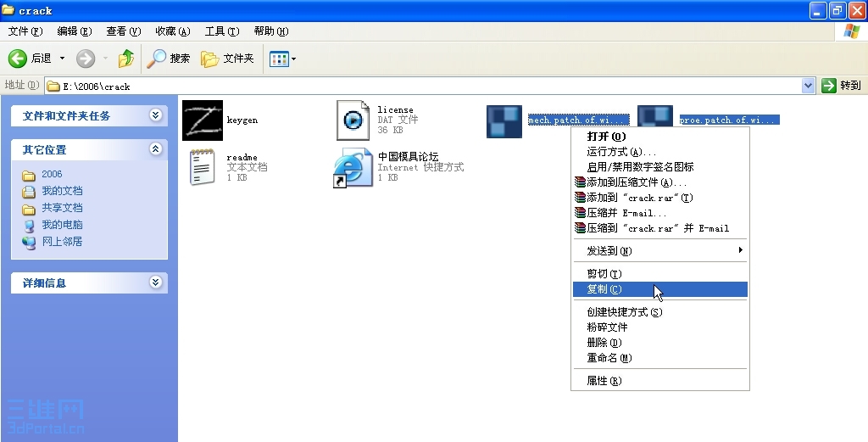Image resolution: width=868 pixels, height=442 pixels.
Task: Open the 编辑(E) menu
Action: point(75,31)
